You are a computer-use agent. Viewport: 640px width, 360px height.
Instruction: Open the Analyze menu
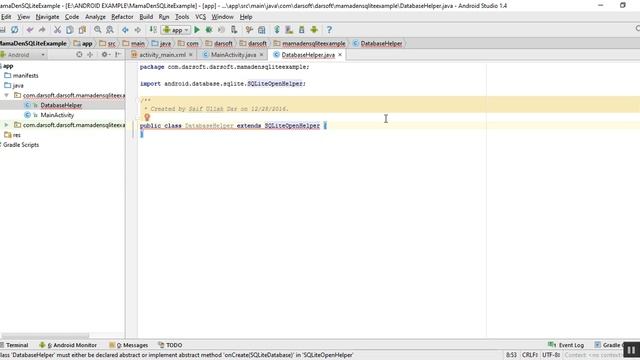(x=95, y=17)
